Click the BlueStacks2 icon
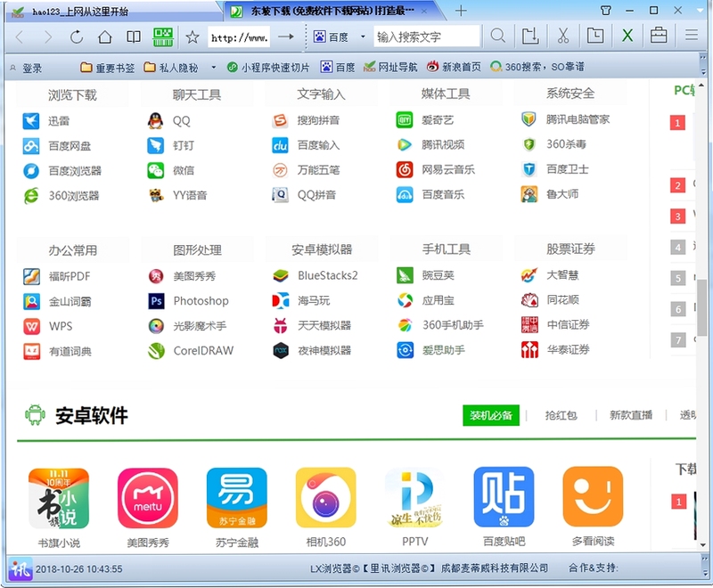This screenshot has height=588, width=713. tap(281, 275)
